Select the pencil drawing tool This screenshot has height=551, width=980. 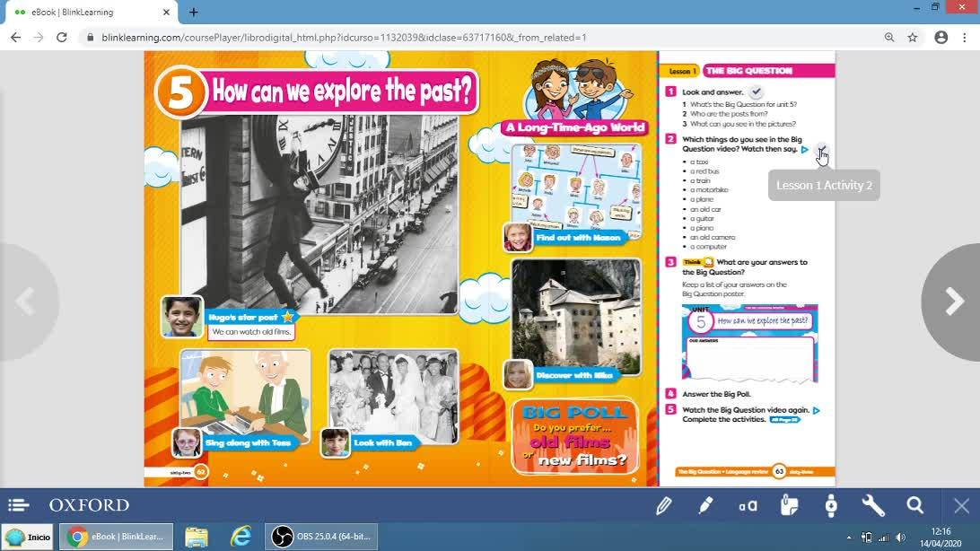[664, 505]
